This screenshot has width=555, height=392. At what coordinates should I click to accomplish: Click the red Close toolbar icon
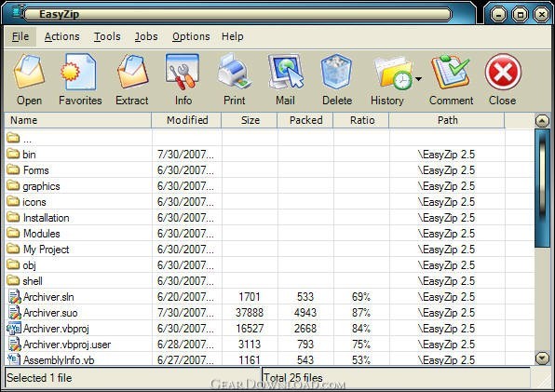503,72
